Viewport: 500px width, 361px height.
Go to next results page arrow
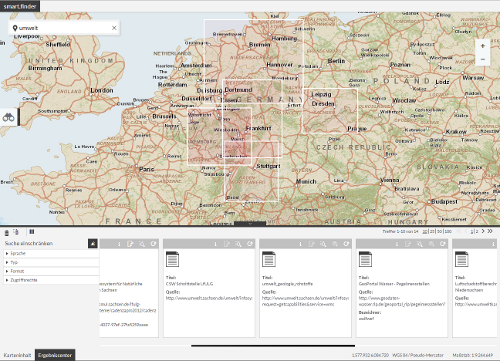coord(483,231)
